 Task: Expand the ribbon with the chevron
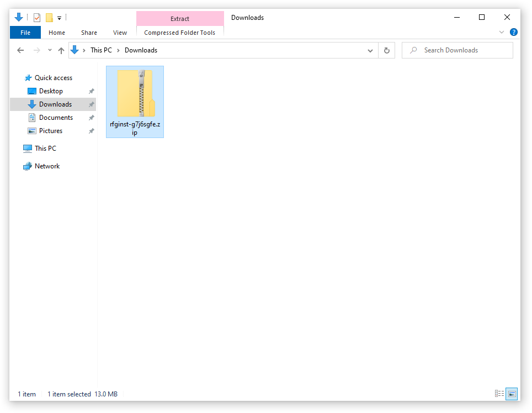click(x=502, y=32)
